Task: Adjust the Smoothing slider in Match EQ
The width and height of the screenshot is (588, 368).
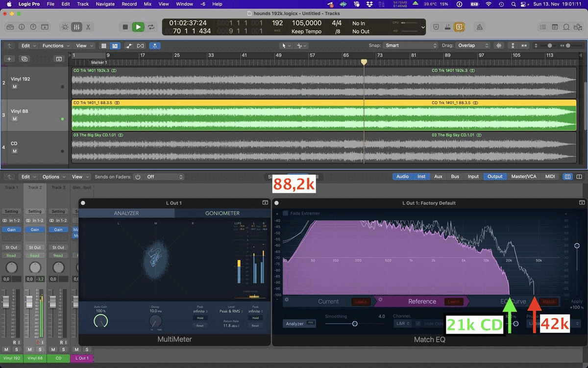Action: [x=355, y=323]
